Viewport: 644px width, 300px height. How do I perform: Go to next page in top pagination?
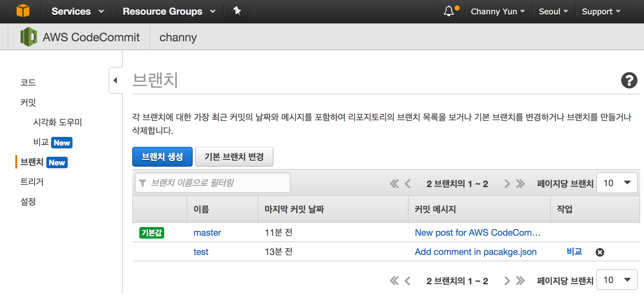coord(507,184)
